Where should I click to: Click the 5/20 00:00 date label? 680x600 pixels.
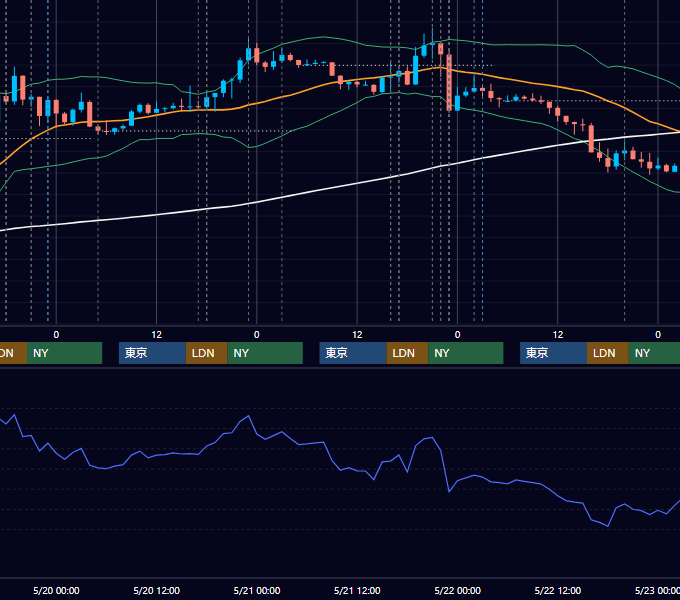(56, 590)
